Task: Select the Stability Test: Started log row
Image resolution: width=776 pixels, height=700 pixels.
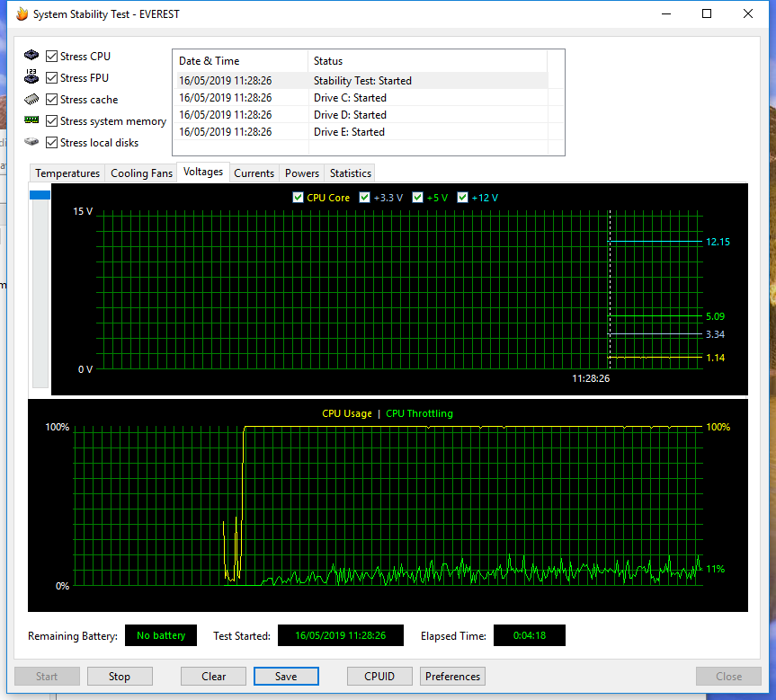Action: [x=362, y=80]
